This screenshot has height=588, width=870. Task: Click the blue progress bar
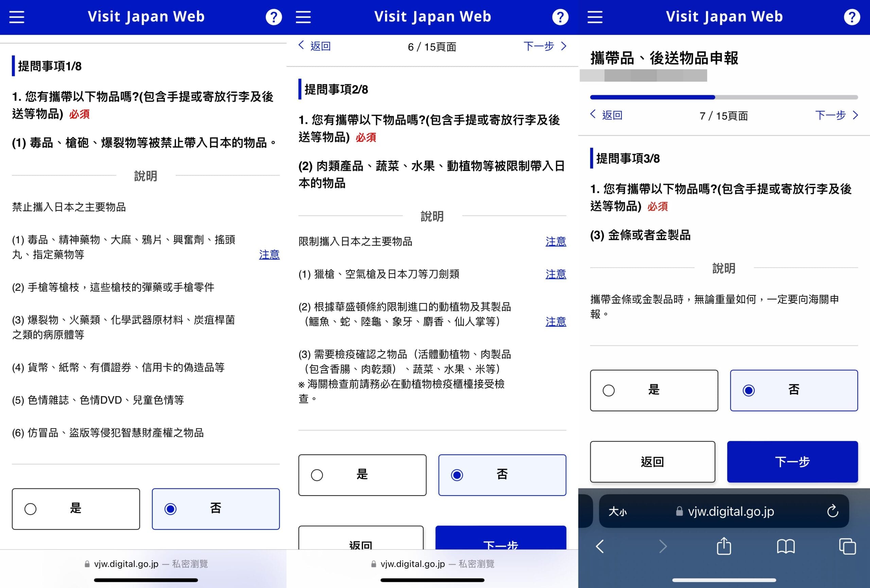[x=652, y=97]
